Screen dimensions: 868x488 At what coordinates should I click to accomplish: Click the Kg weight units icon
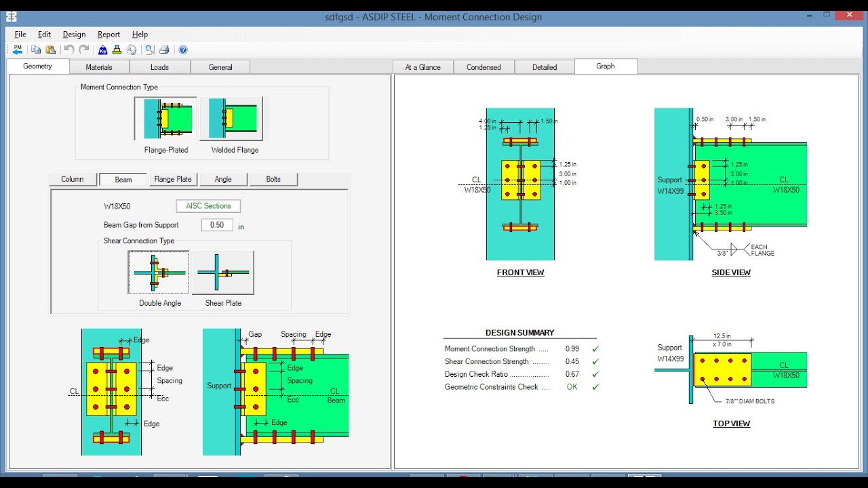coord(103,49)
